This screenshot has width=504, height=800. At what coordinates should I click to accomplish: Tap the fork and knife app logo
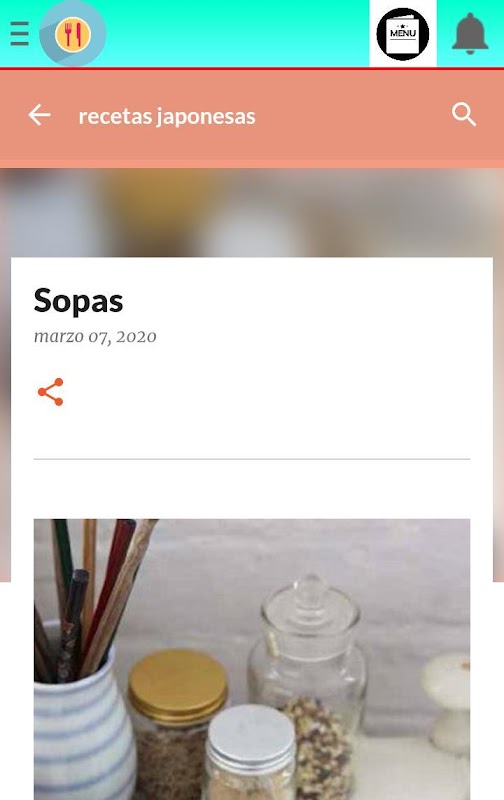pos(72,34)
